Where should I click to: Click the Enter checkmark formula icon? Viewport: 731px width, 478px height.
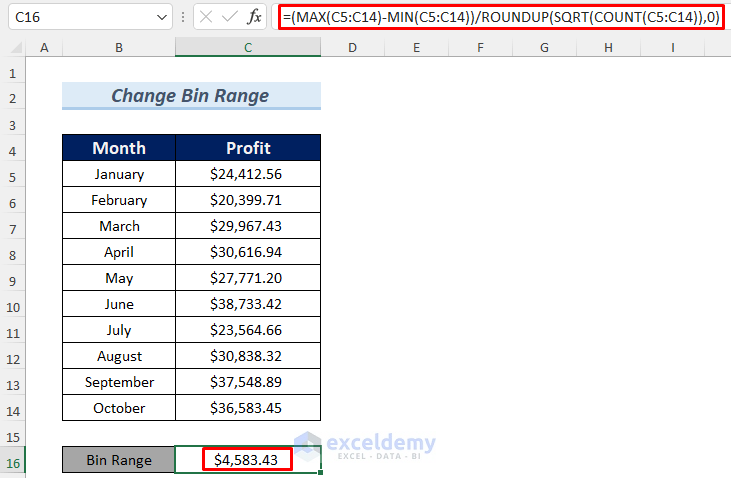[229, 17]
